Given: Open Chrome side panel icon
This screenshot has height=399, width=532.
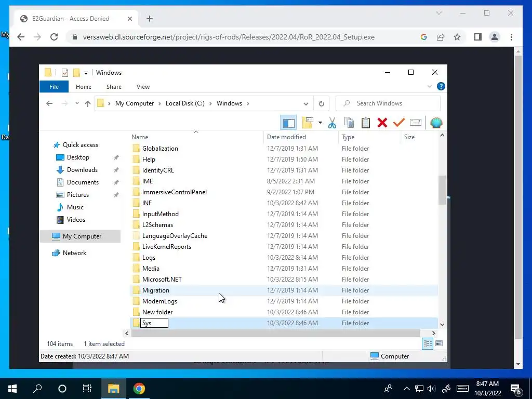Looking at the screenshot, I should coord(478,37).
